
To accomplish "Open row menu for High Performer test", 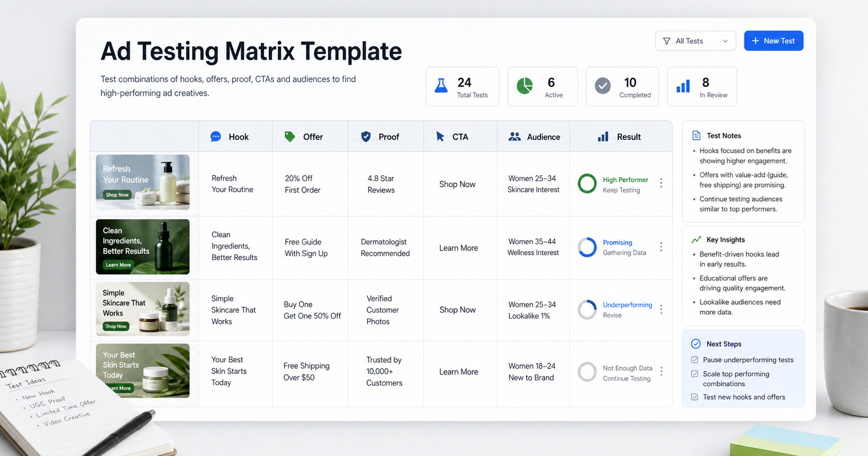I will tap(661, 183).
